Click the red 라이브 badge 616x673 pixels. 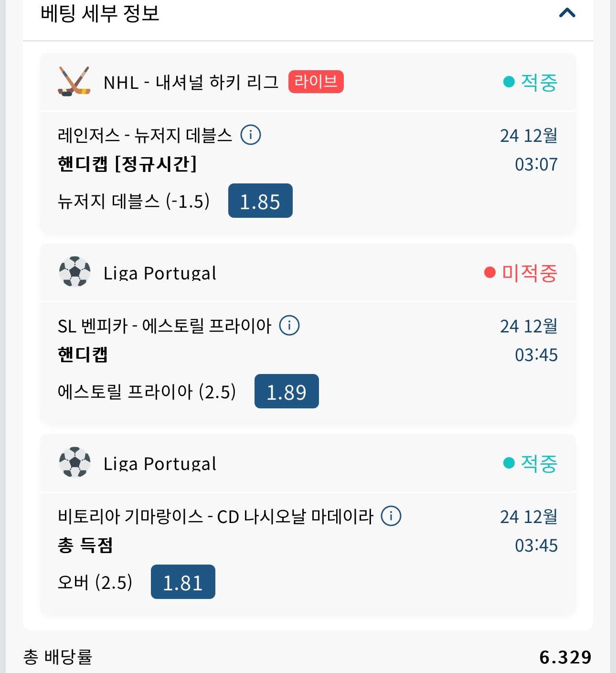click(x=316, y=82)
